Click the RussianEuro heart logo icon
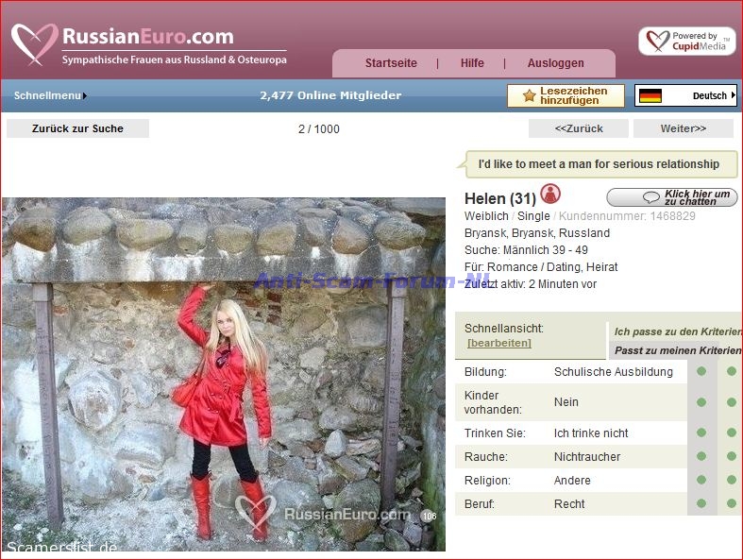743x560 pixels. [x=34, y=42]
